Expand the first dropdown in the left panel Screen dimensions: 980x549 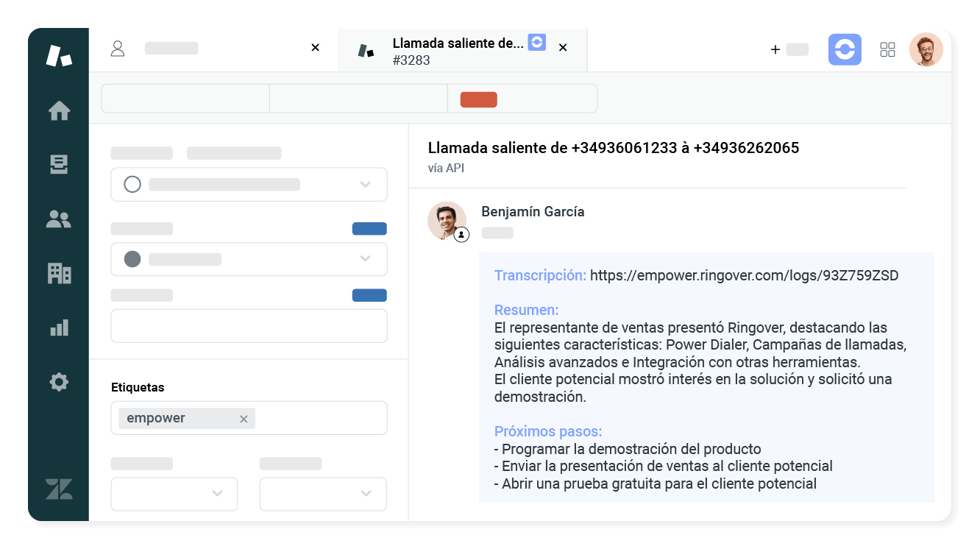(364, 184)
